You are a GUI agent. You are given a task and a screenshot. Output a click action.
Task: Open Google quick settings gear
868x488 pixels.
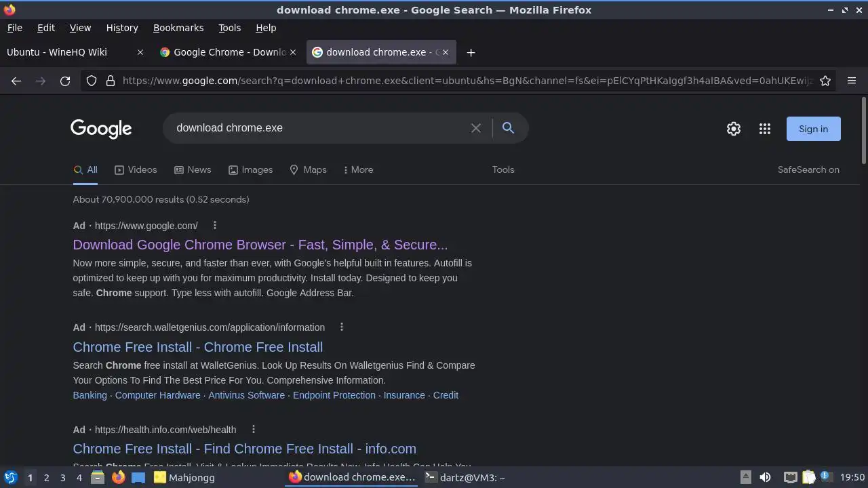click(734, 129)
